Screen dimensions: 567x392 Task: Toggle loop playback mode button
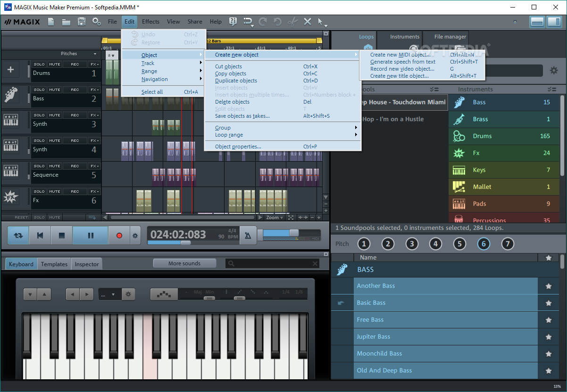coord(18,236)
